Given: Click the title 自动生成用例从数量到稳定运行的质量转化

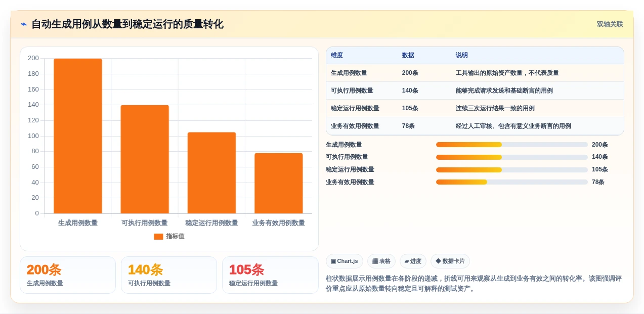Looking at the screenshot, I should (x=127, y=24).
